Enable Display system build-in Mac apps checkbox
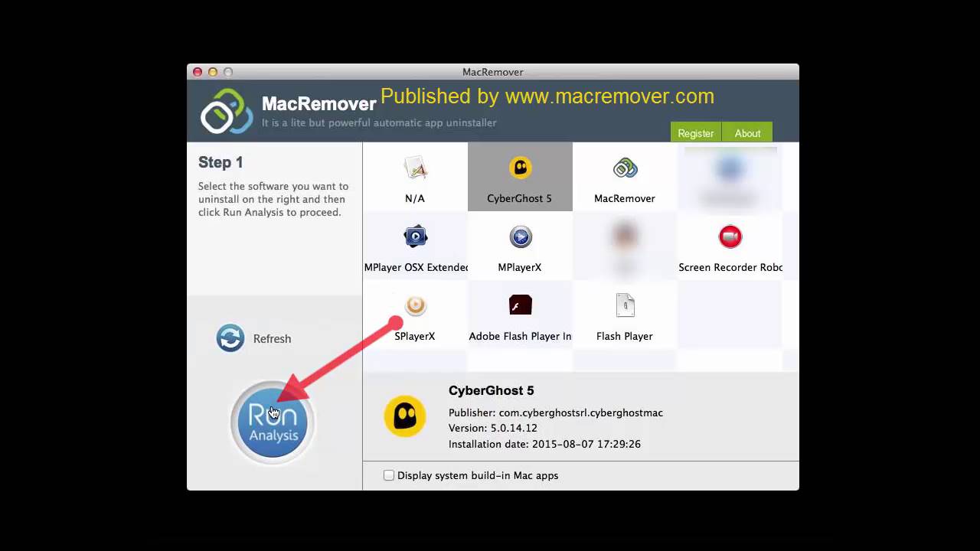 click(389, 475)
